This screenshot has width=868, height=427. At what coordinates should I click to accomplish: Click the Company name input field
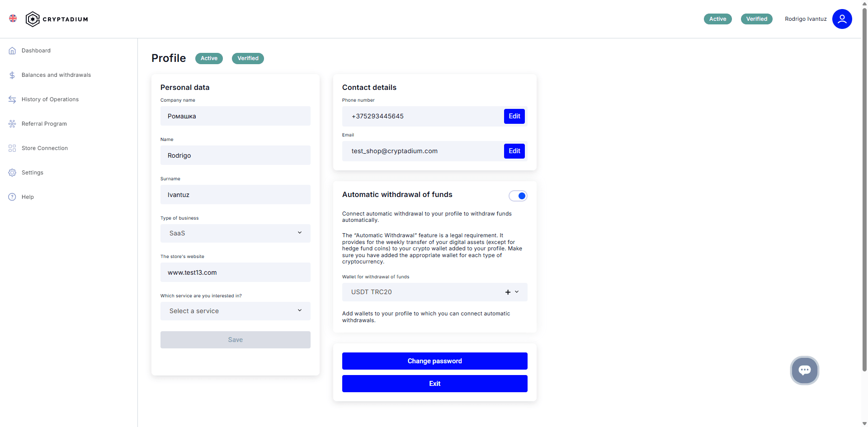235,116
